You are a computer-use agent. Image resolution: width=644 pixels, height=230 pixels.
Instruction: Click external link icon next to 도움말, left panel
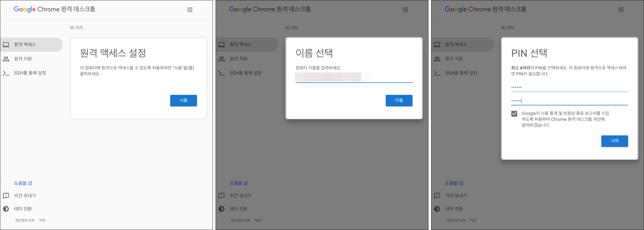coord(30,183)
